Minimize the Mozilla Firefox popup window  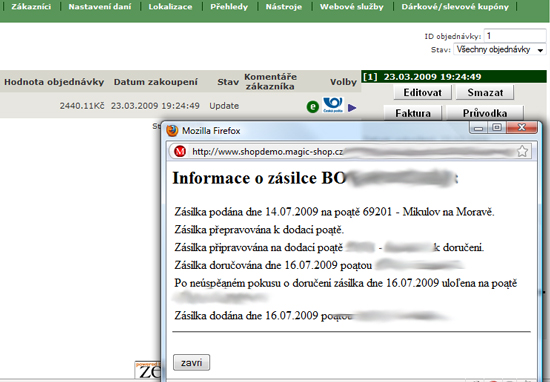478,128
